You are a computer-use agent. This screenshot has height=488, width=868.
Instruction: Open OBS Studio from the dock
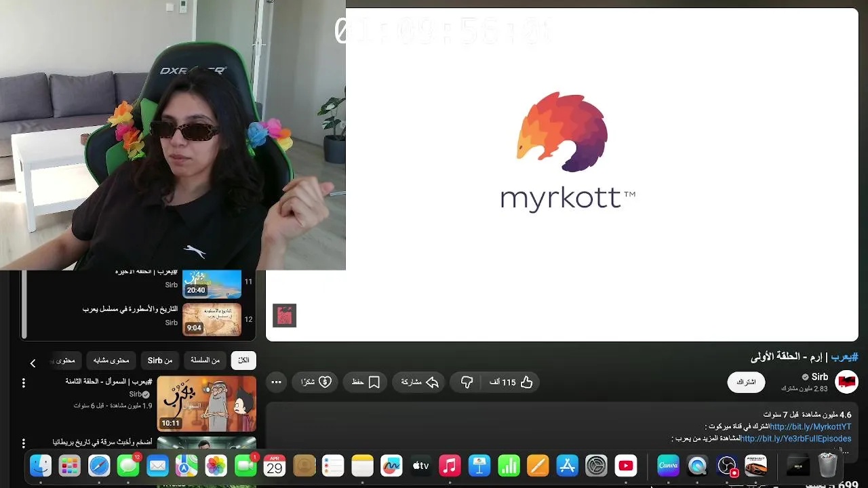tap(727, 466)
